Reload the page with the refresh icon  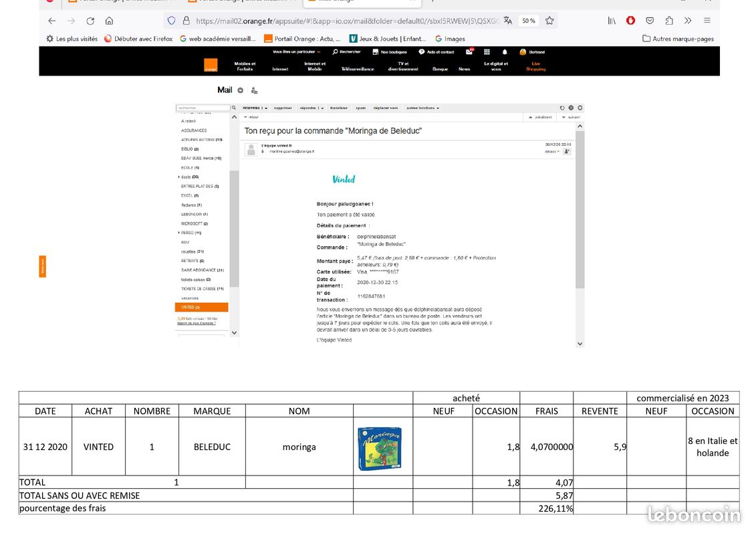90,21
